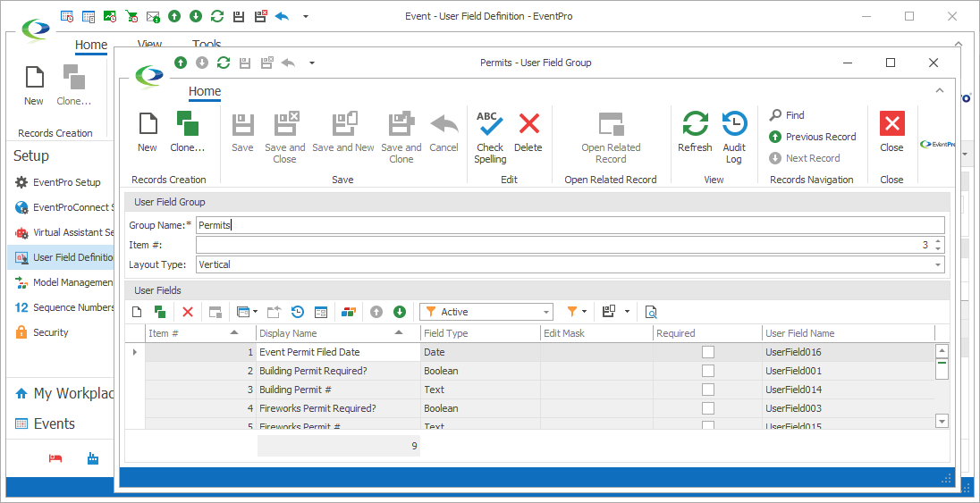Click green up arrow in Permits title bar
This screenshot has height=503, width=980.
(181, 63)
